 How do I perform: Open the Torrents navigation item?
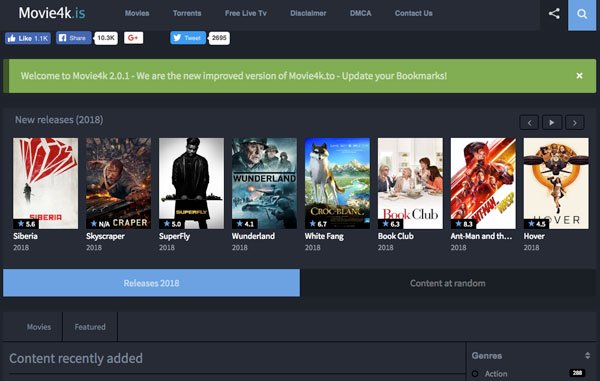tap(187, 13)
